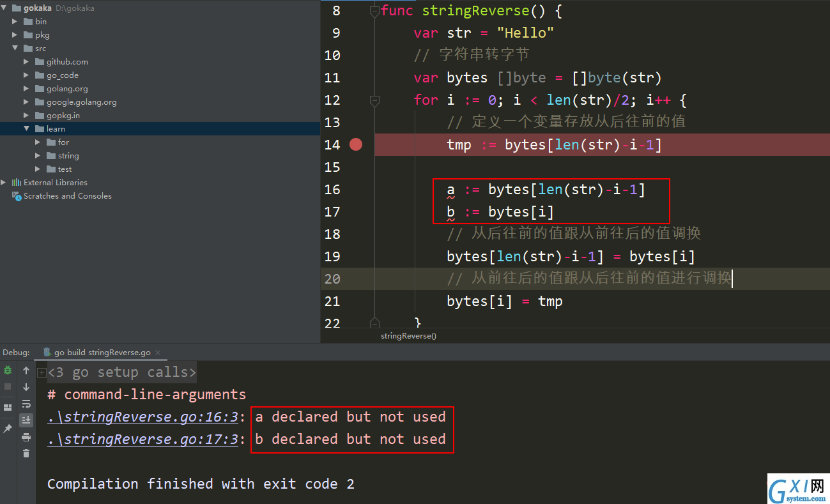Click 'Compilation finished with exit code 2' text
This screenshot has width=830, height=504.
(x=201, y=484)
